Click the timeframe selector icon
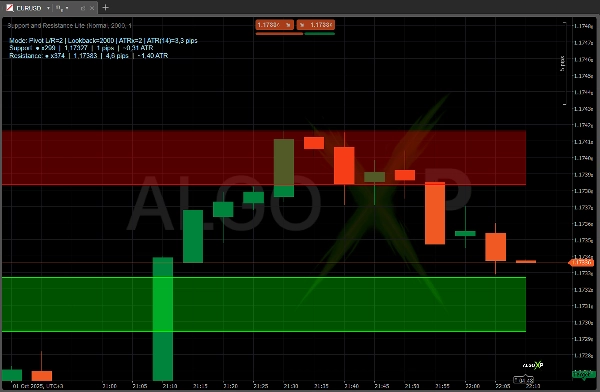Viewport: 600px width, 392px height. 59,8
